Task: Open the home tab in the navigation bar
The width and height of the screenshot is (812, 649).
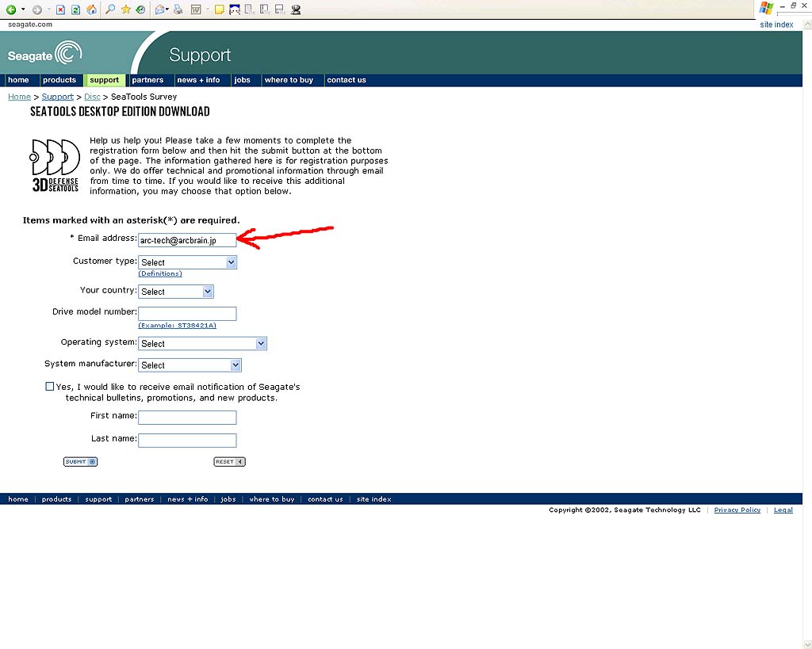Action: (19, 80)
